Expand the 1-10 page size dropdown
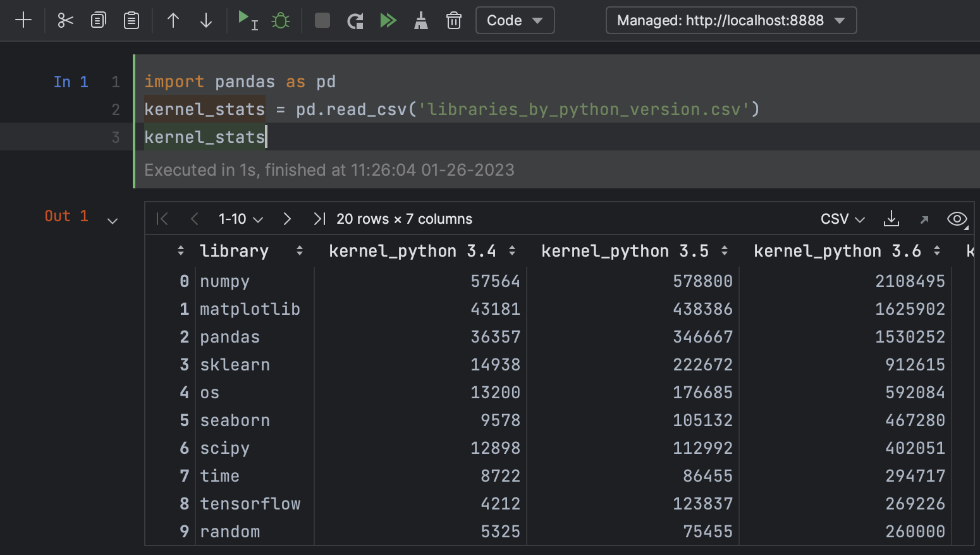The width and height of the screenshot is (980, 555). pyautogui.click(x=240, y=219)
